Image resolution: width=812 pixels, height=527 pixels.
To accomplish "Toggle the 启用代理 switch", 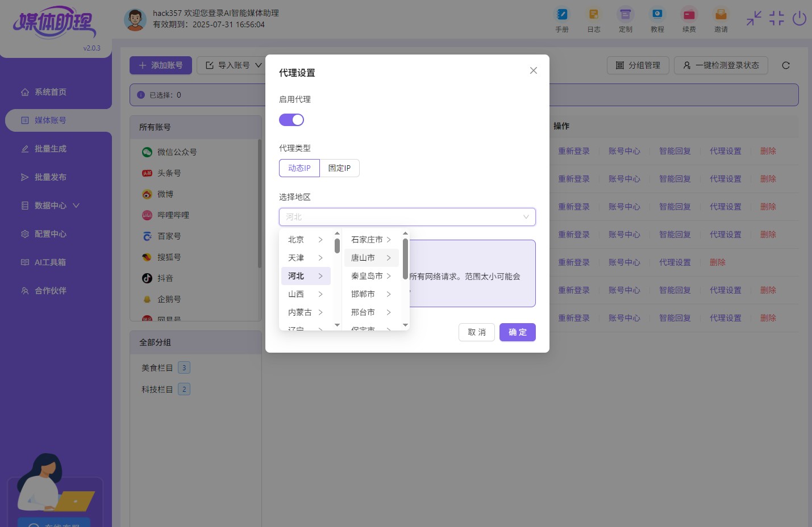I will point(292,120).
